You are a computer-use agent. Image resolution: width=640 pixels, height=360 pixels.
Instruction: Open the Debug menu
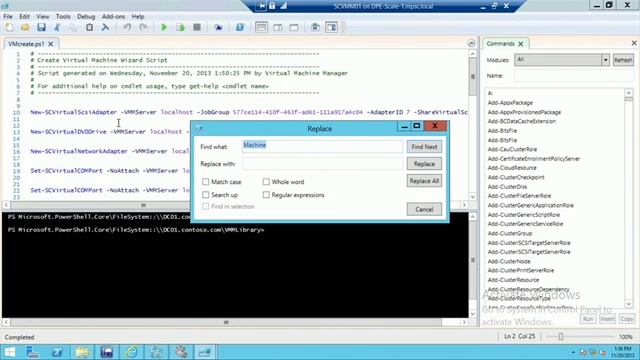[86, 16]
